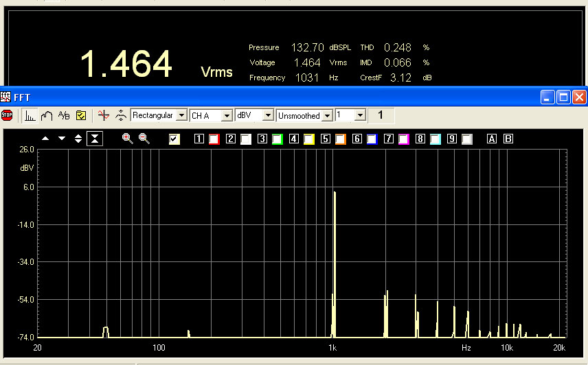Viewport: 588px width, 365px height.
Task: Toggle memory slot 1 red checkbox
Action: pyautogui.click(x=214, y=139)
